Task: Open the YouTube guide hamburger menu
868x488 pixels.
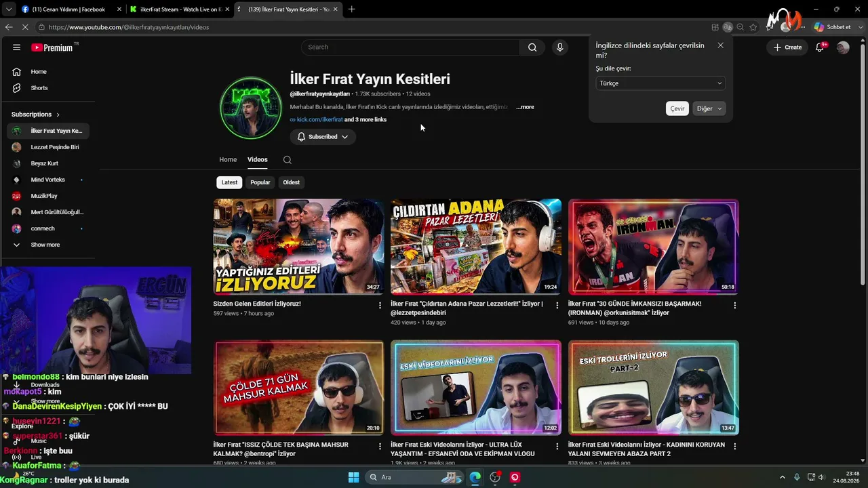Action: pos(16,47)
